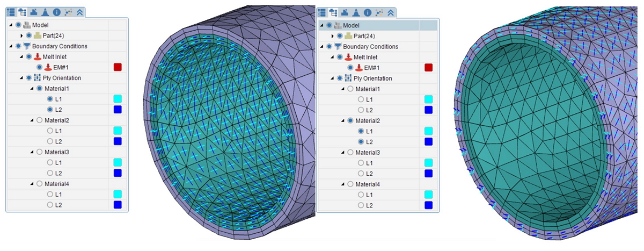The width and height of the screenshot is (644, 251).
Task: Toggle Material1 L1 visibility radio in left panel
Action: pos(50,99)
